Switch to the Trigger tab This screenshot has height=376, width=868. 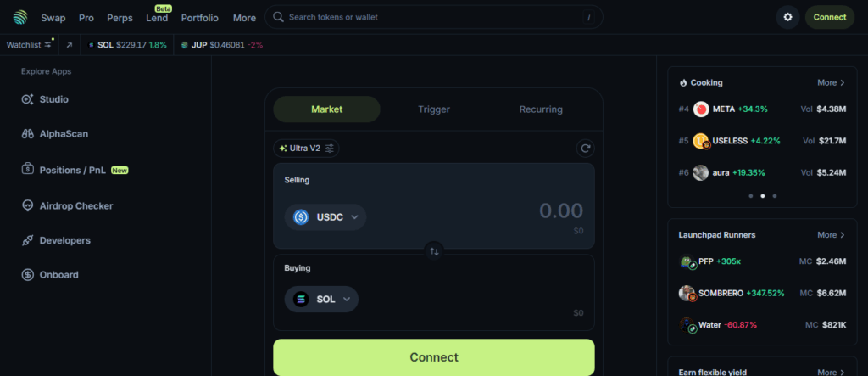434,109
